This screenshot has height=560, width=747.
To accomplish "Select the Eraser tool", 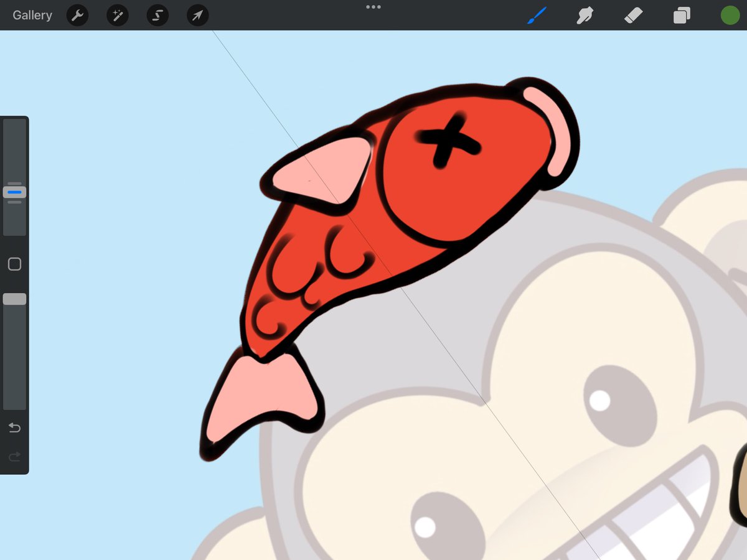I will point(632,15).
